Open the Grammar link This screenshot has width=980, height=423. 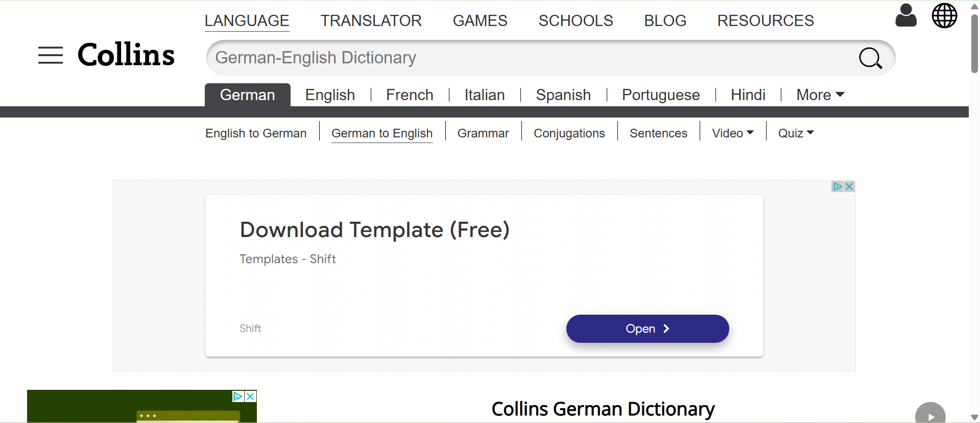pyautogui.click(x=483, y=133)
